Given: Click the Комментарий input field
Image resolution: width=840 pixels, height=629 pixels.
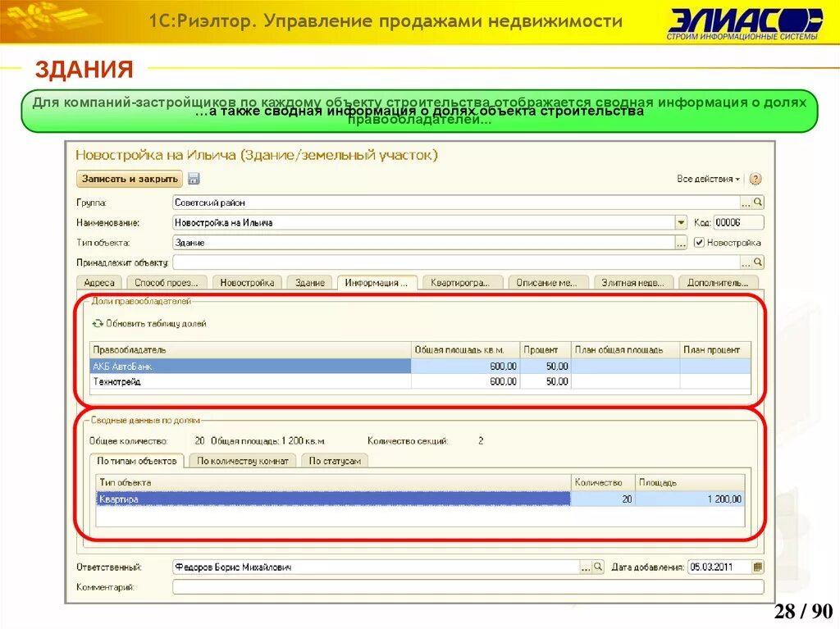Looking at the screenshot, I should click(468, 587).
